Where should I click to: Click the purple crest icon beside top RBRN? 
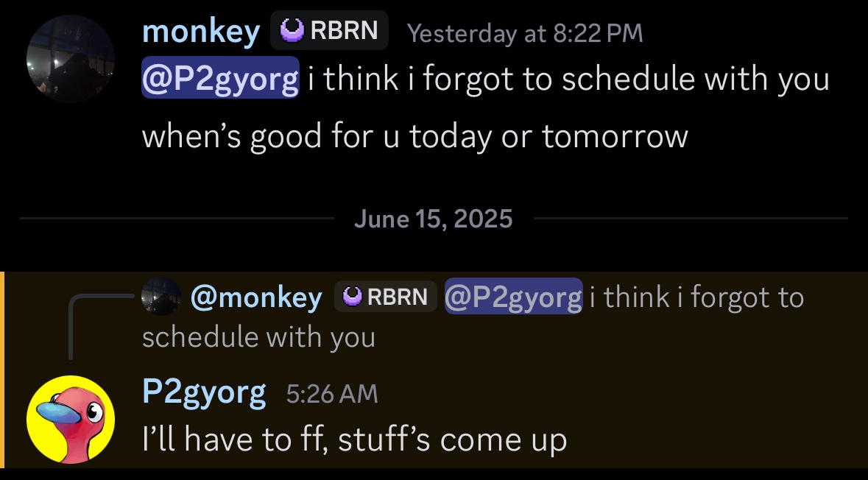point(292,30)
